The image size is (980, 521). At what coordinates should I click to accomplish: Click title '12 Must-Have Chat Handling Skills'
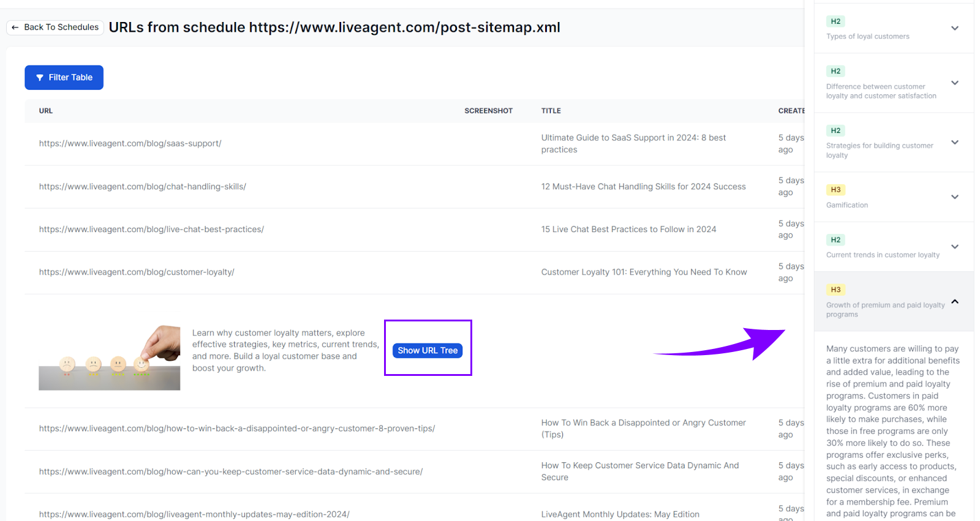point(643,187)
